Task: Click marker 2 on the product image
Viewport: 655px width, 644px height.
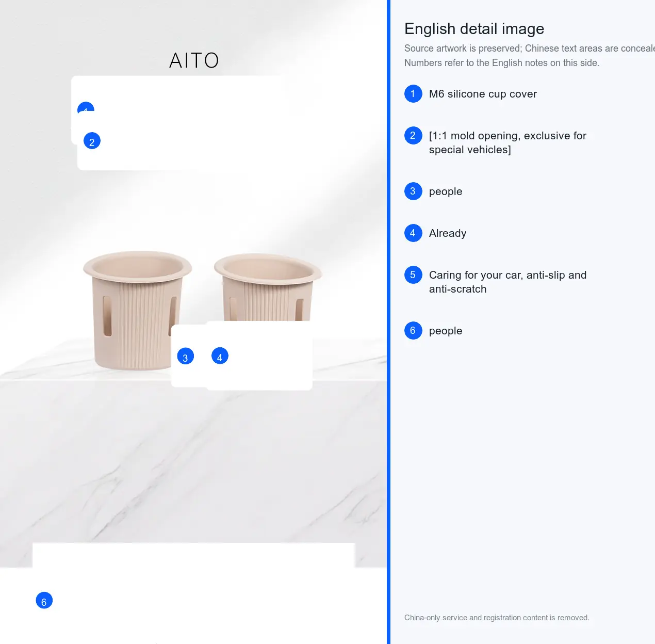Action: click(x=92, y=141)
